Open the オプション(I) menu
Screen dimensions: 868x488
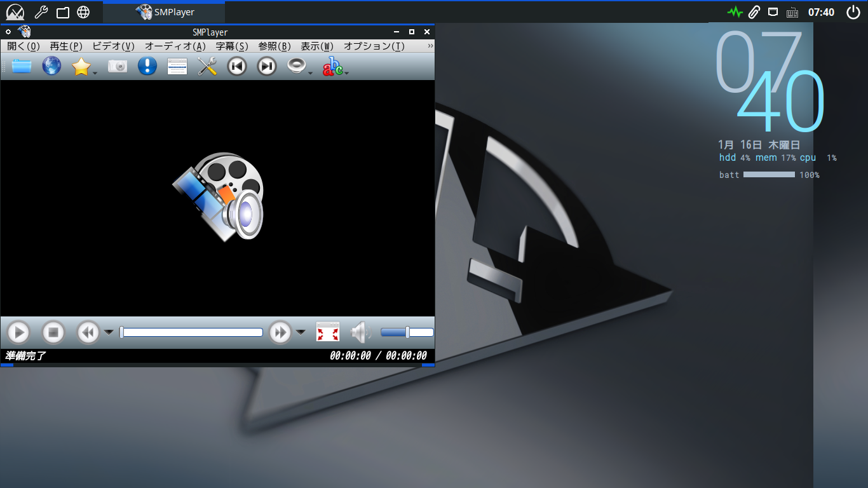[374, 46]
